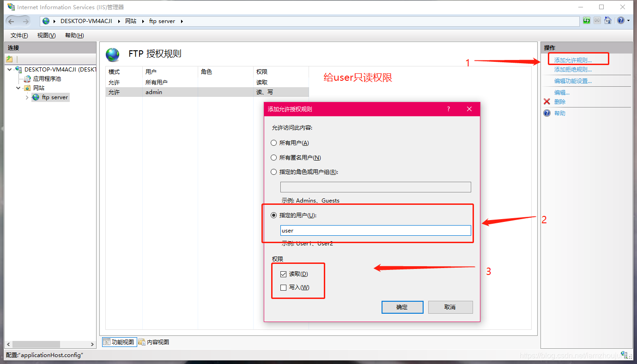The image size is (637, 364).
Task: Sort by the 权限 column header
Action: point(281,72)
